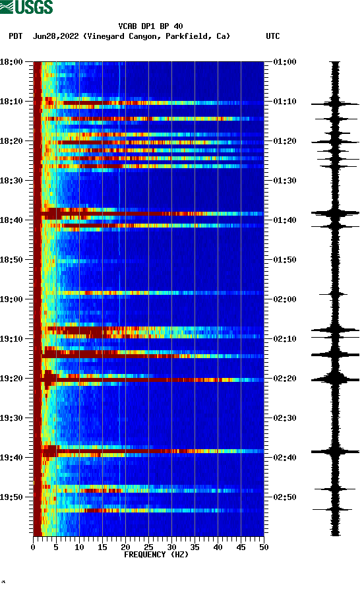The image size is (364, 589).
Task: Click the 01:00 UTC time label
Action: tap(285, 61)
